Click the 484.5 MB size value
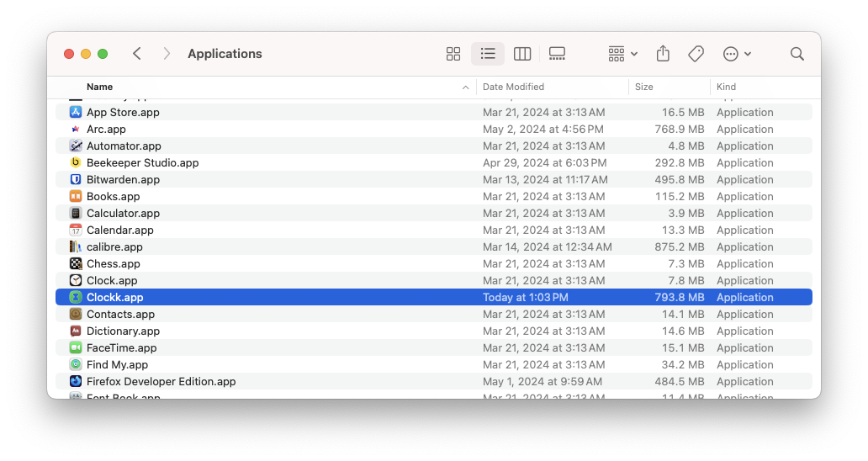This screenshot has width=868, height=461. 680,381
